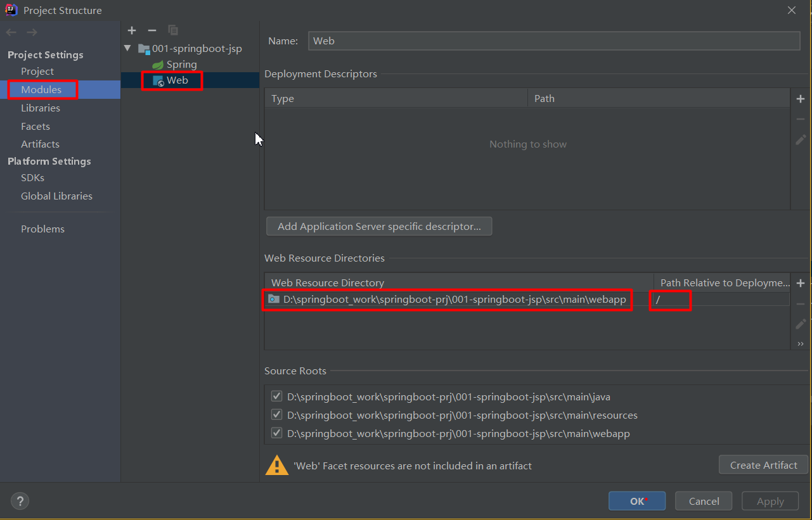The height and width of the screenshot is (520, 812).
Task: Open the SDKs settings page
Action: (x=32, y=177)
